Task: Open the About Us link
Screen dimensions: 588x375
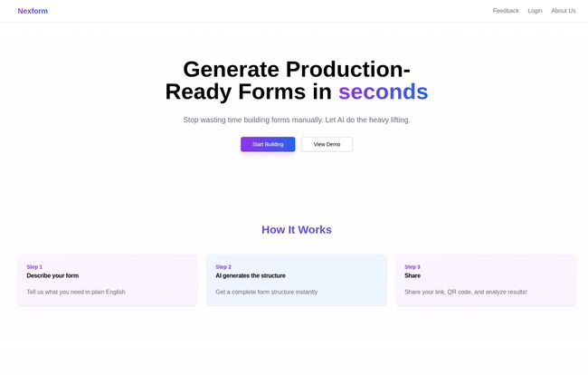Action: coord(564,11)
